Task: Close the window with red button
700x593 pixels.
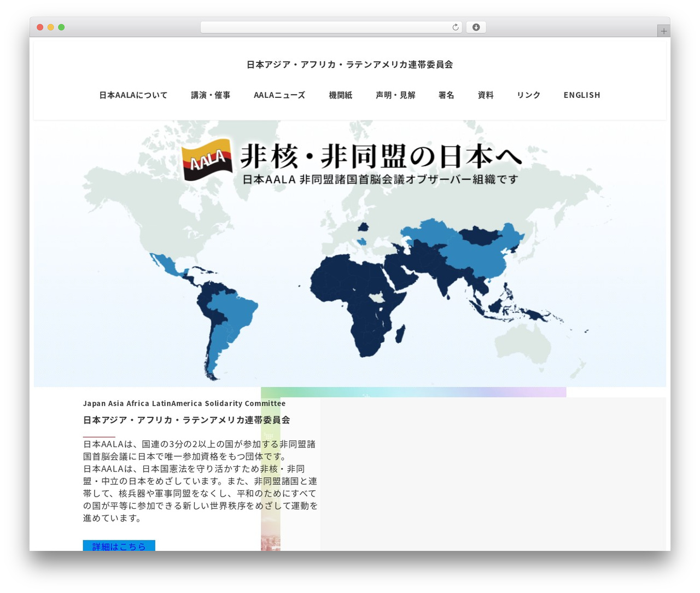Action: tap(40, 27)
